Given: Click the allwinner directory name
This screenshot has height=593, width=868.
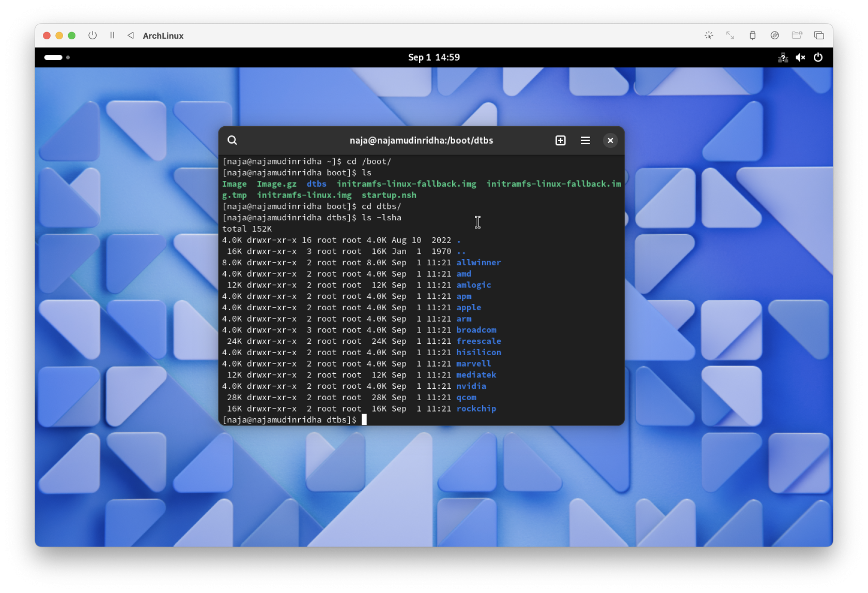Looking at the screenshot, I should tap(478, 263).
